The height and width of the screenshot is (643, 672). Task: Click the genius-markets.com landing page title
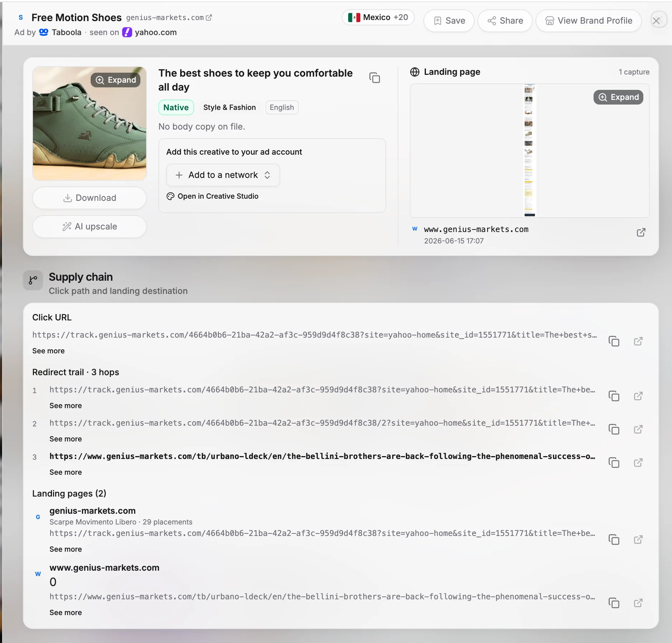tap(92, 511)
